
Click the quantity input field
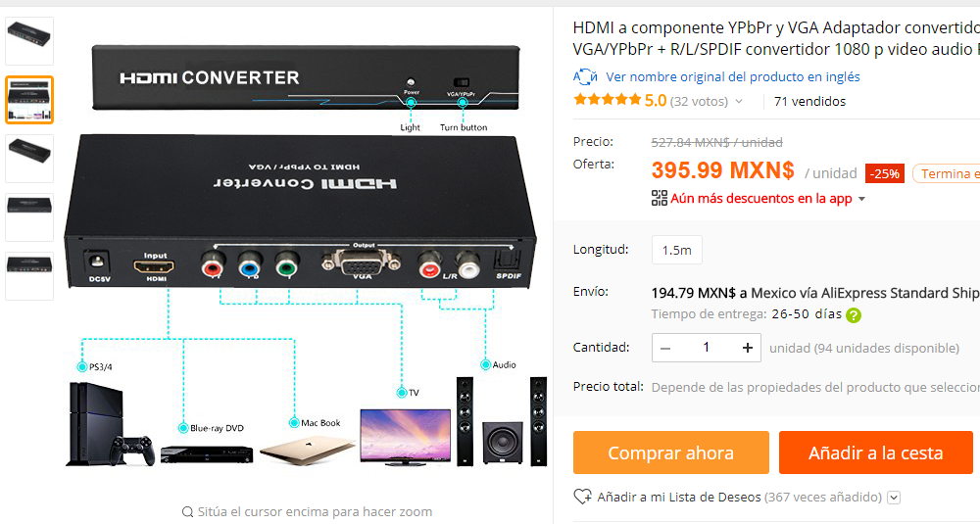click(707, 348)
